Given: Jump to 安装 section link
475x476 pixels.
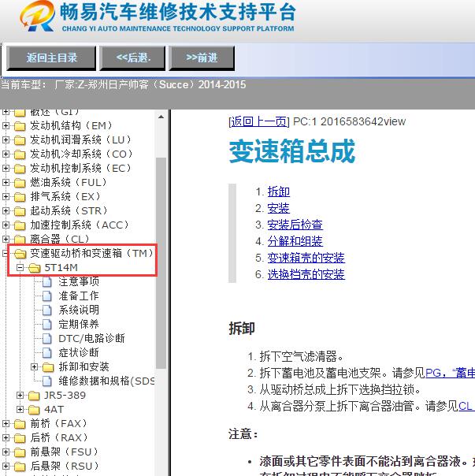Looking at the screenshot, I should [279, 208].
